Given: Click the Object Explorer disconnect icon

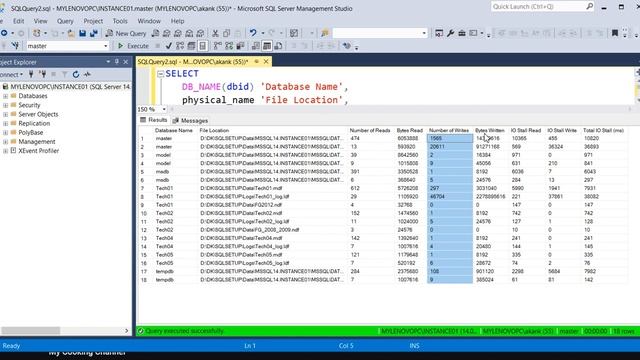Looking at the screenshot, I should [x=42, y=74].
